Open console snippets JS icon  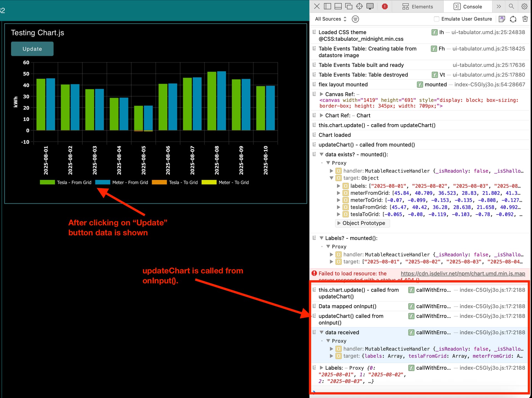[502, 19]
